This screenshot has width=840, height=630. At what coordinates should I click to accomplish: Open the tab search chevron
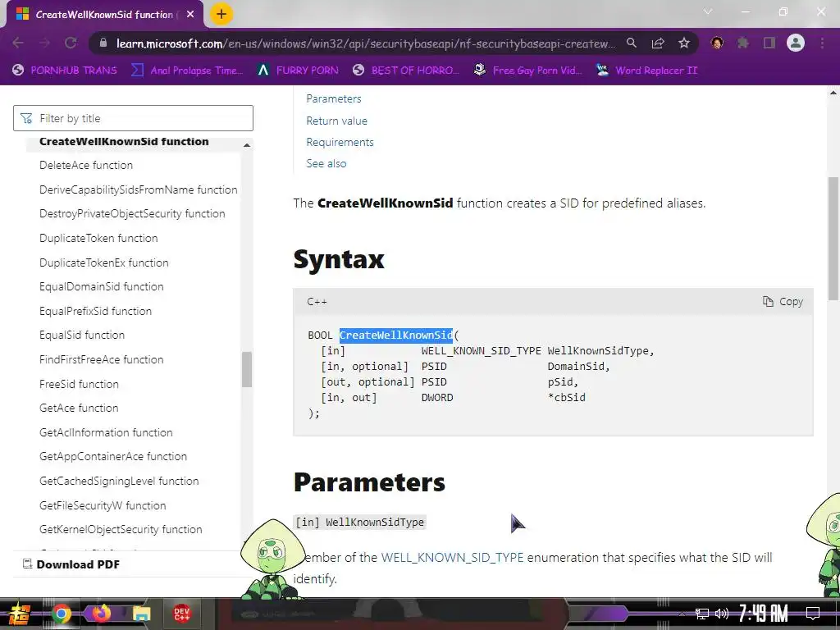708,11
